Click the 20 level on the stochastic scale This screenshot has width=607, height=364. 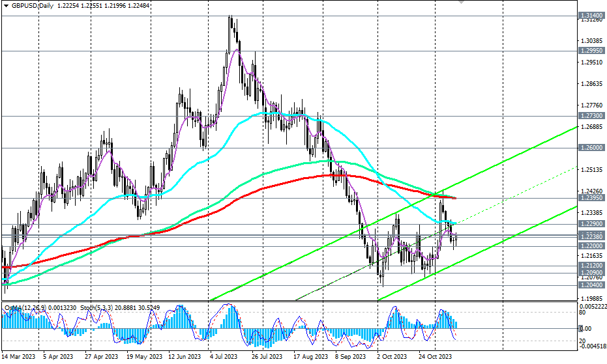[x=582, y=341]
